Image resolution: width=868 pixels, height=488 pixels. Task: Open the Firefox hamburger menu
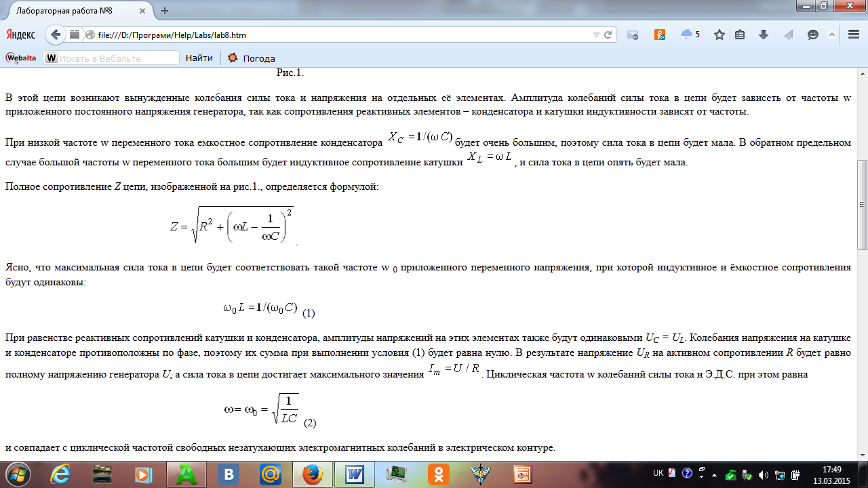click(854, 35)
